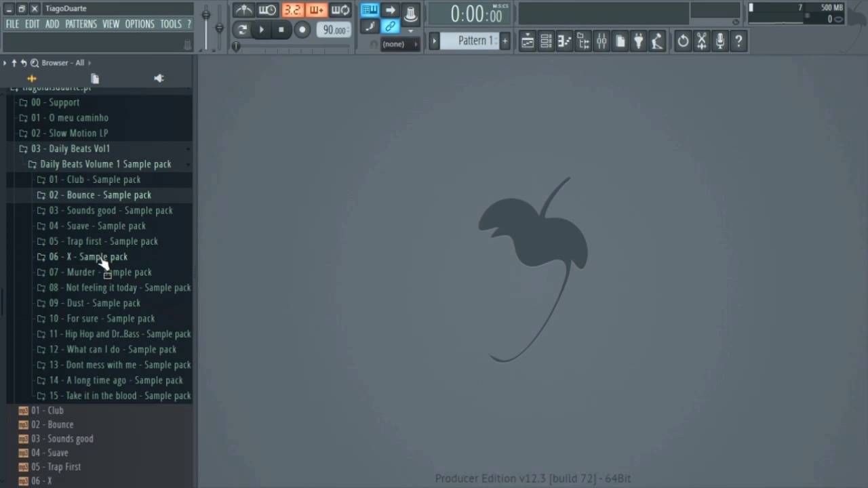This screenshot has width=868, height=488.
Task: Toggle wait for input before recording
Action: pyautogui.click(x=267, y=10)
